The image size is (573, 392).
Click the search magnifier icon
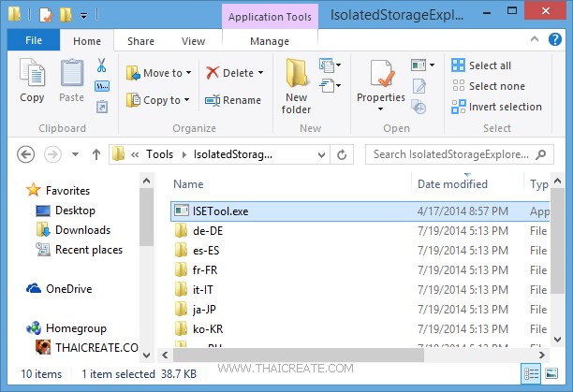541,154
